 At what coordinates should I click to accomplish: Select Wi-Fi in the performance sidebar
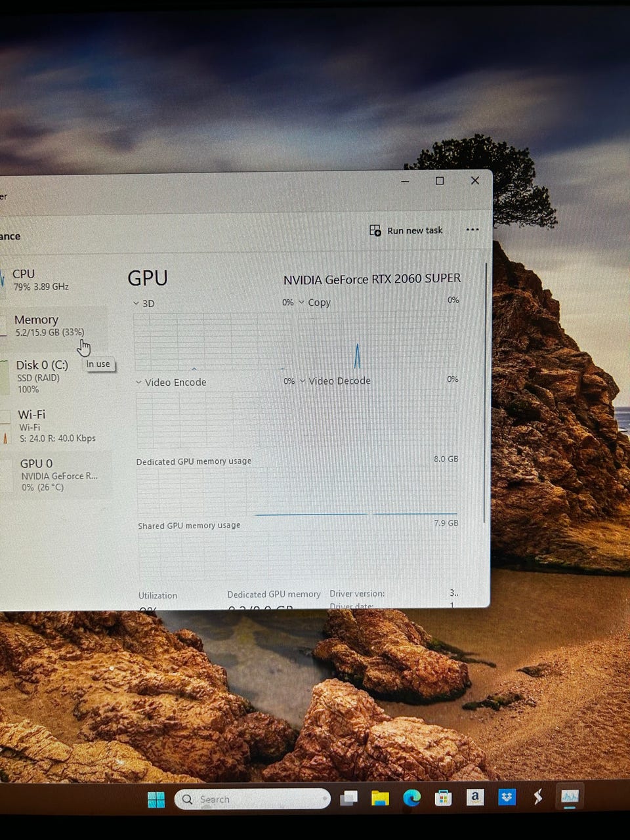pyautogui.click(x=54, y=426)
